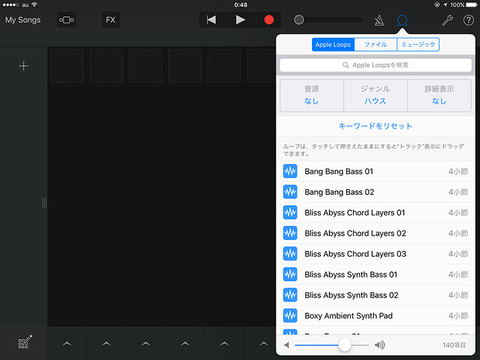
Task: Click キーワードをリセット link
Action: coord(375,126)
